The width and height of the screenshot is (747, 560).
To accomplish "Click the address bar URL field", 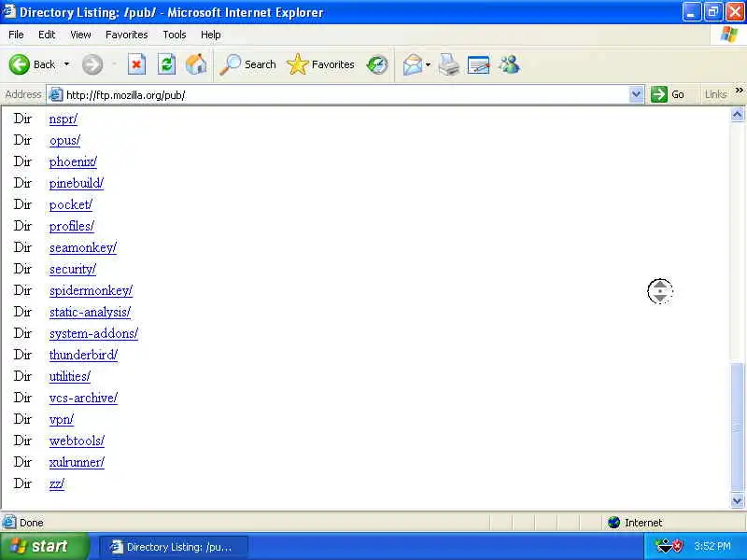I will click(x=346, y=95).
